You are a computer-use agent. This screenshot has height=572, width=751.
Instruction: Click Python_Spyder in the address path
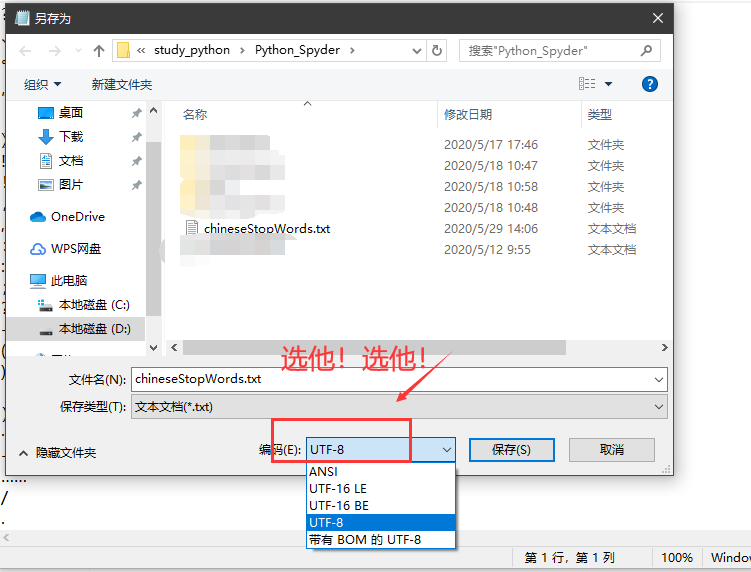tap(297, 50)
